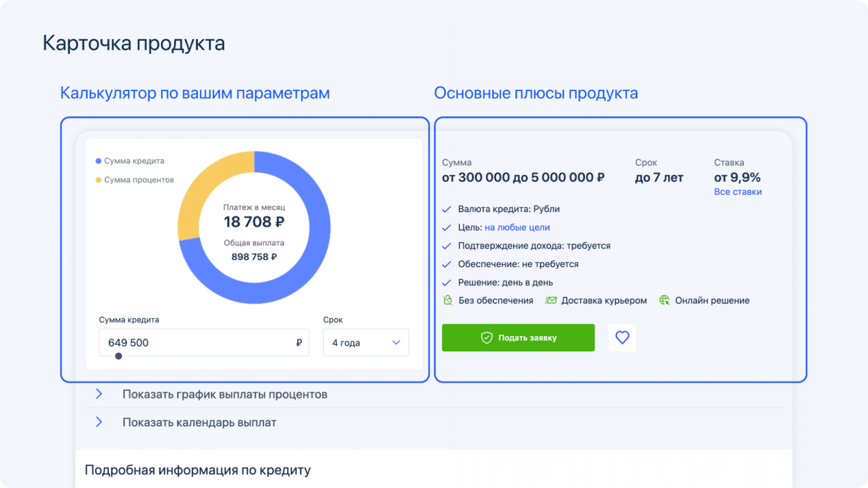The image size is (868, 488).
Task: Click the yellow 'Сумма процентов' legend dot
Action: tap(98, 180)
